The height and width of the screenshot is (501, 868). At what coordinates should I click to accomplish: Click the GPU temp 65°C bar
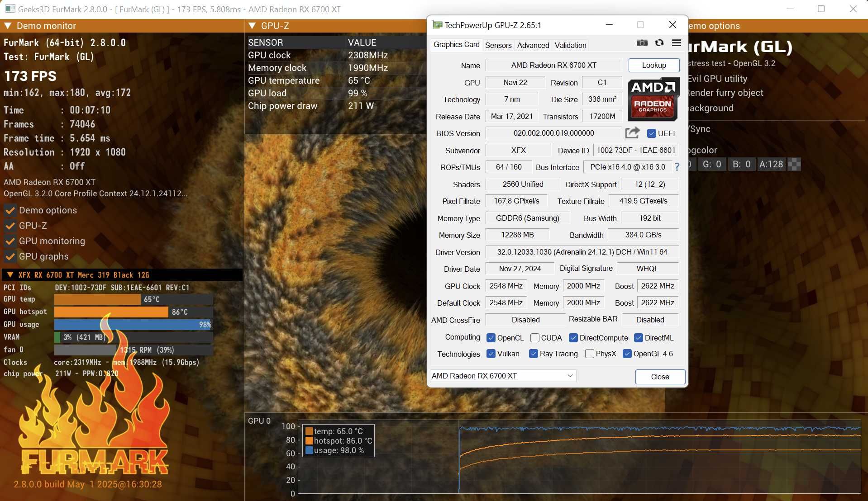pyautogui.click(x=134, y=299)
